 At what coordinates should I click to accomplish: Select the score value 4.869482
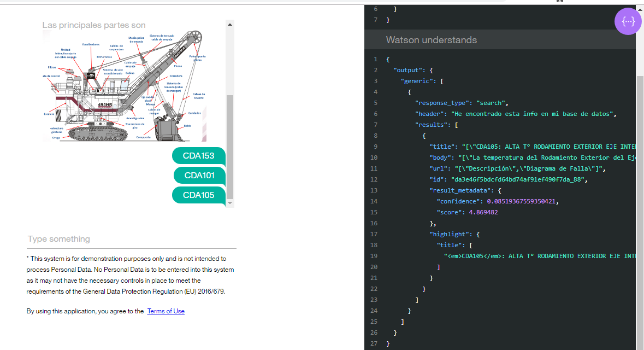pyautogui.click(x=483, y=212)
